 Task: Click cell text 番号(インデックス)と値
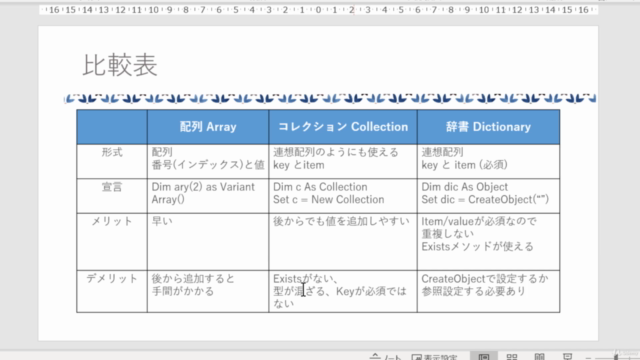click(208, 165)
